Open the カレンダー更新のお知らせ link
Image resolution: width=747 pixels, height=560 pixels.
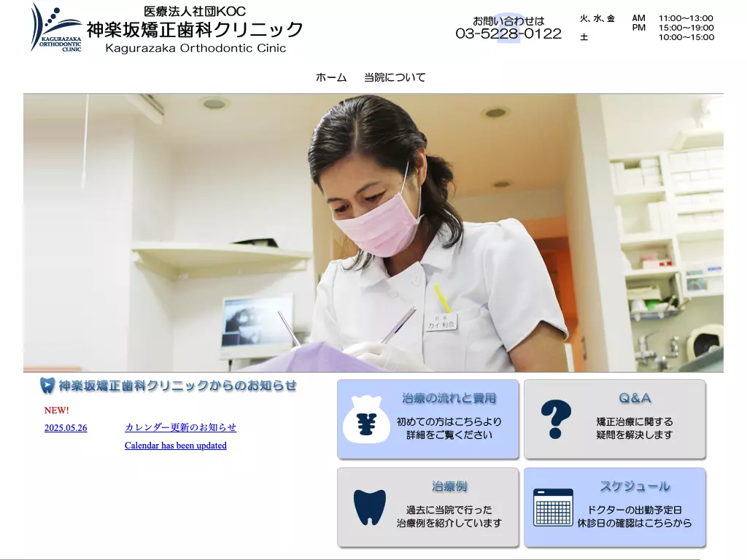click(x=181, y=427)
